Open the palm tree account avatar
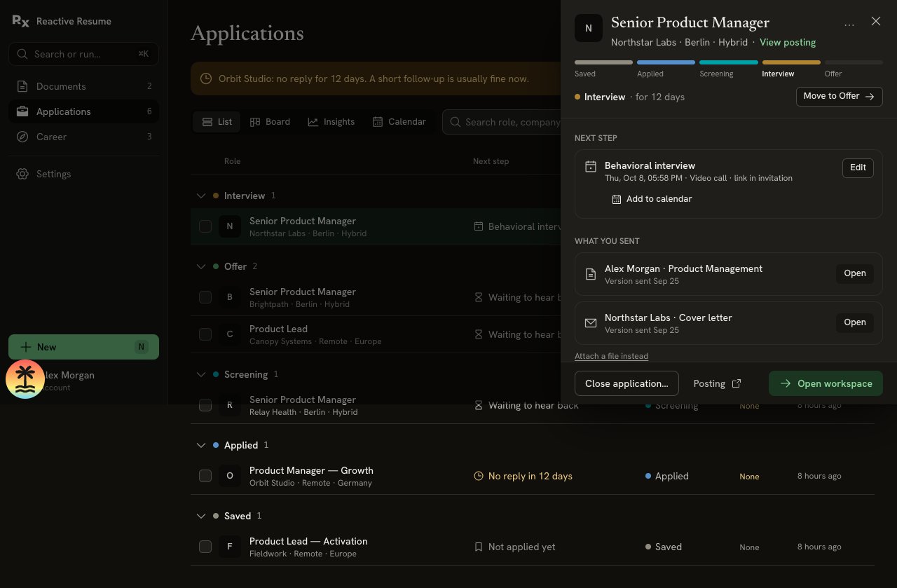Viewport: 897px width, 588px height. pos(25,379)
